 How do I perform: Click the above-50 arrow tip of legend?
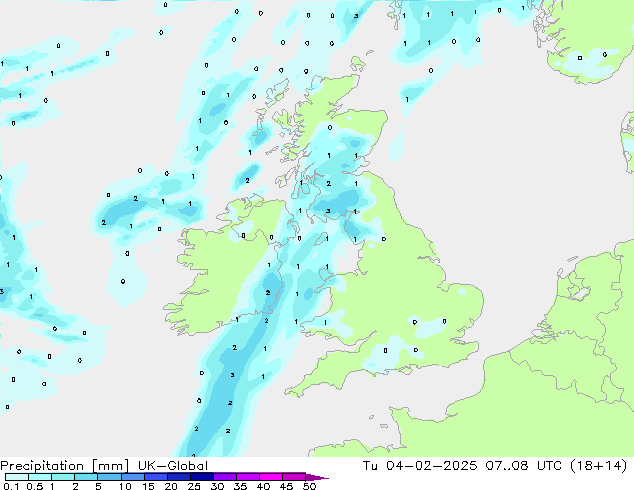click(317, 477)
